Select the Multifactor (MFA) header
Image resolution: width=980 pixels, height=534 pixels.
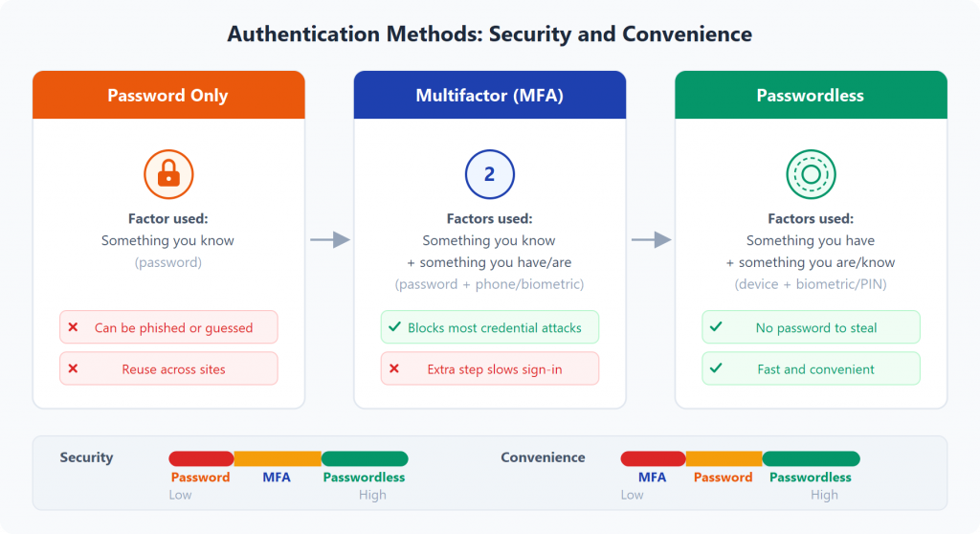point(489,96)
